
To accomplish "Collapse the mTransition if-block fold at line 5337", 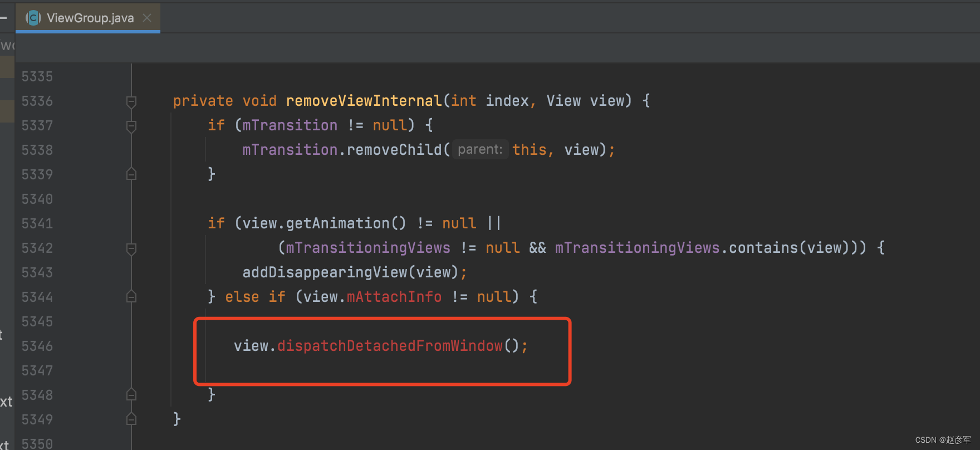I will point(131,126).
